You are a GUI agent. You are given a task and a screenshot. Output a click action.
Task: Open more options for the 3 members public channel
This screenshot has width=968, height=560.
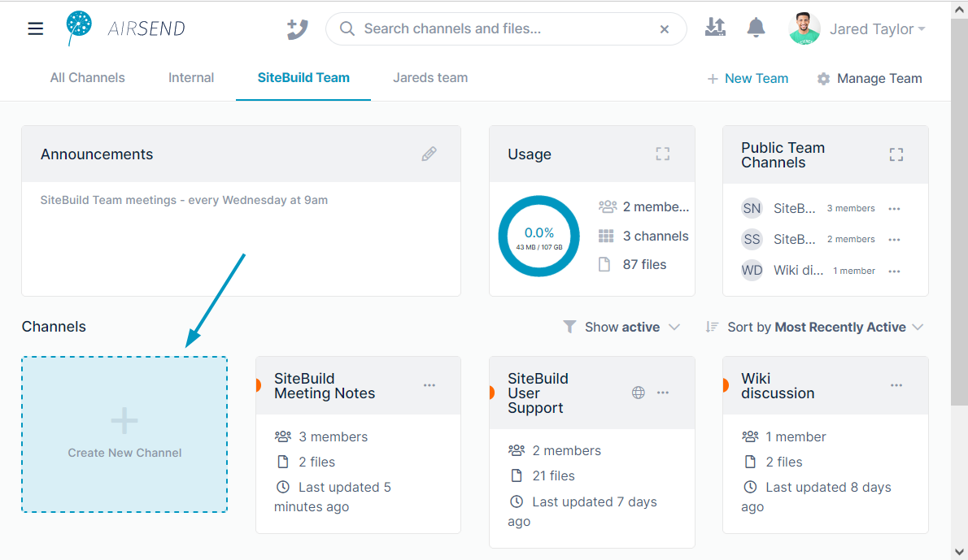click(x=894, y=209)
